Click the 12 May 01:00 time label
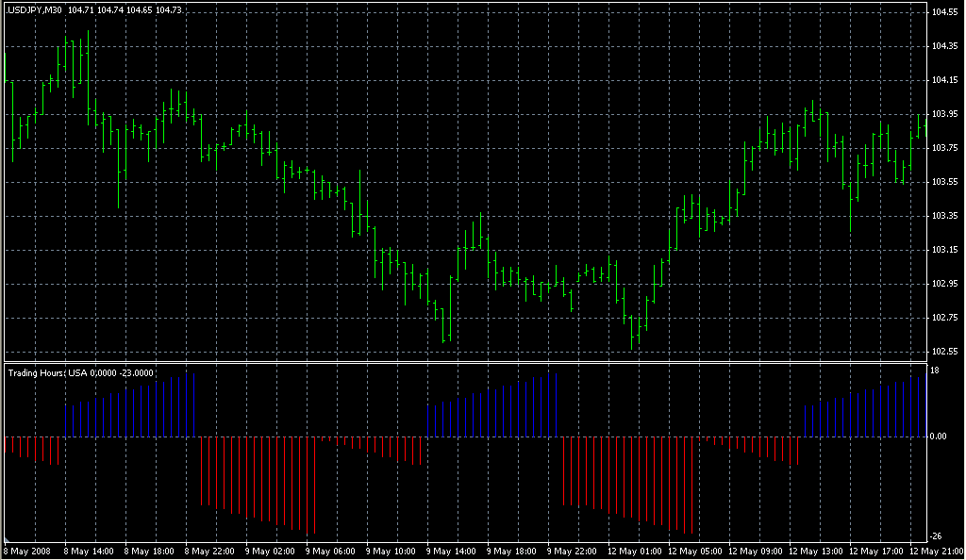This screenshot has height=560, width=966. (x=635, y=552)
